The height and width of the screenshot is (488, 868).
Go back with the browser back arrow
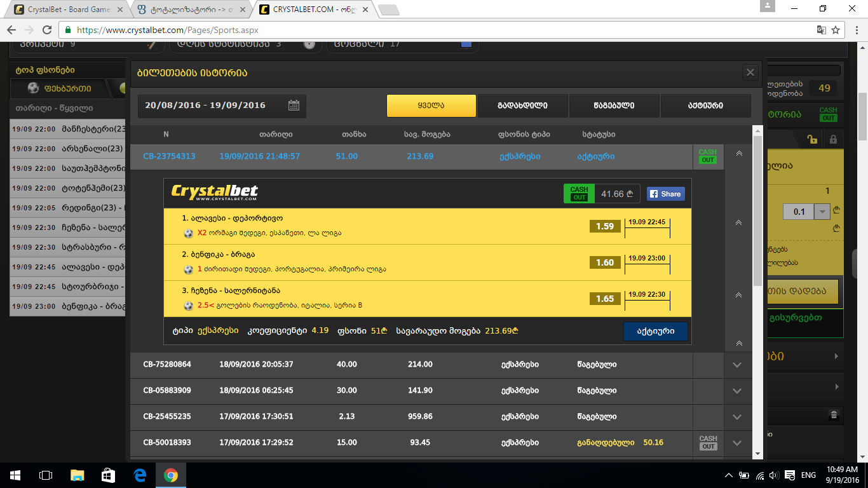tap(11, 30)
